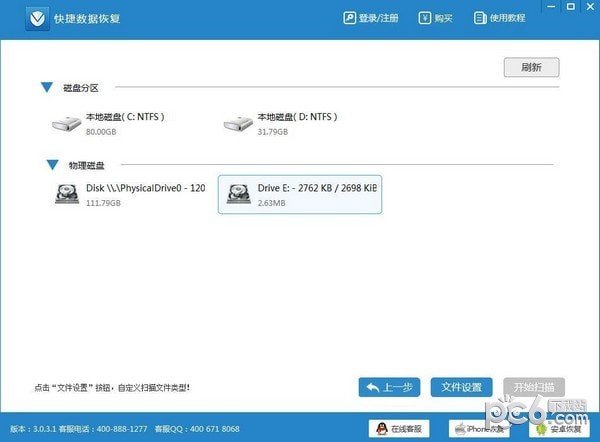Click the 上一步 back button
This screenshot has width=600, height=442.
pos(389,387)
